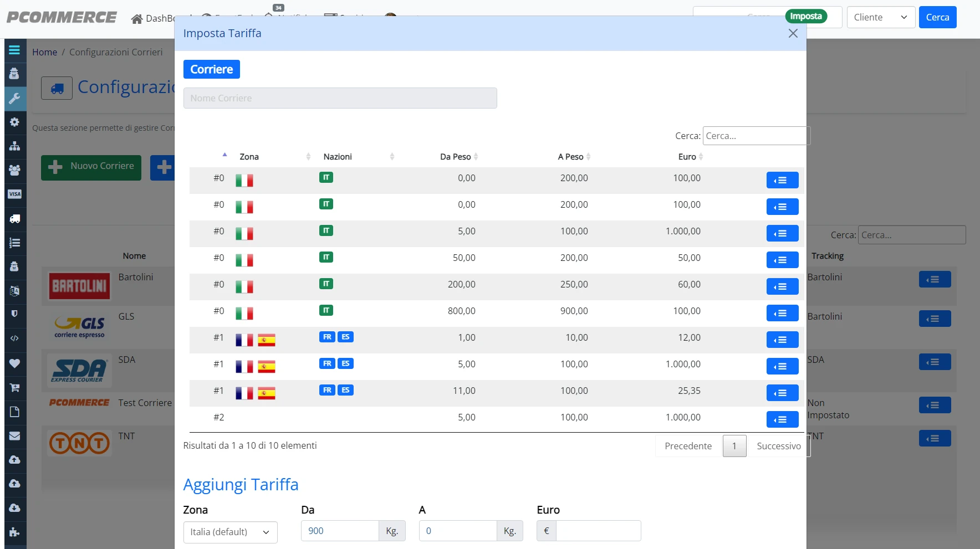Image resolution: width=980 pixels, height=549 pixels.
Task: Open the language translation sidebar icon
Action: tap(14, 291)
